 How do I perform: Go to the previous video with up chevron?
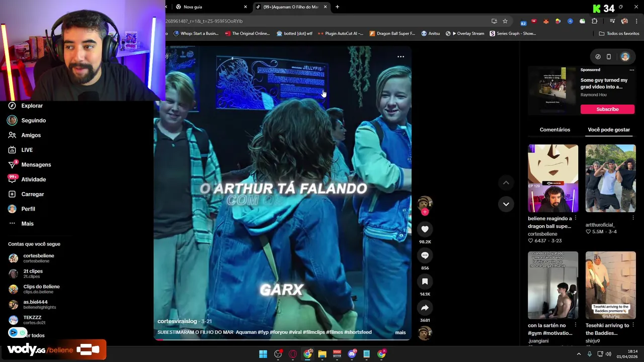(506, 183)
